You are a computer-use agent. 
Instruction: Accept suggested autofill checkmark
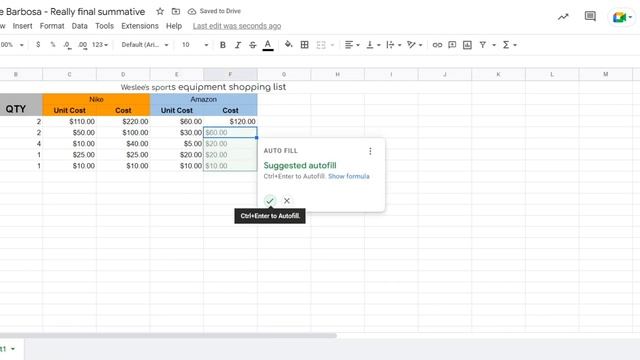point(270,201)
